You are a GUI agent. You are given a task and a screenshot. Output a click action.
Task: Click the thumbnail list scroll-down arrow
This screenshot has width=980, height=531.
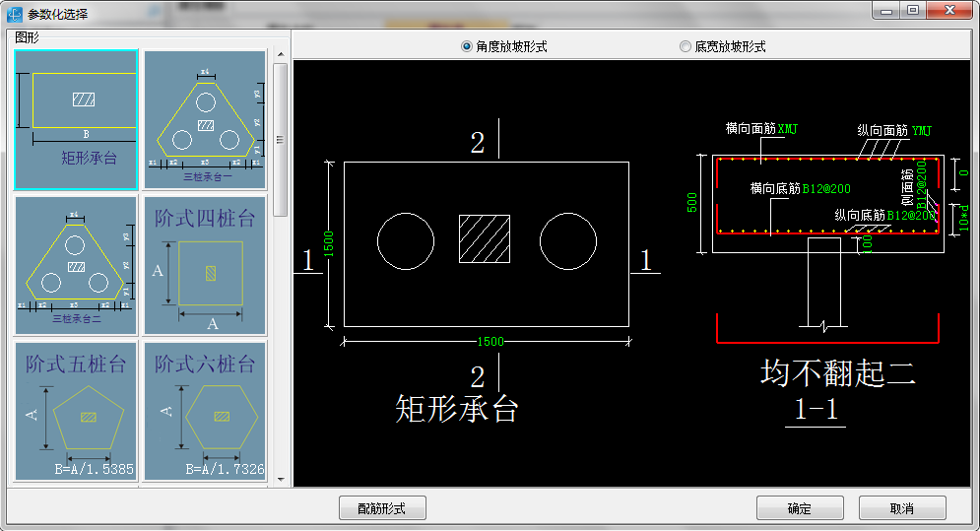[281, 480]
